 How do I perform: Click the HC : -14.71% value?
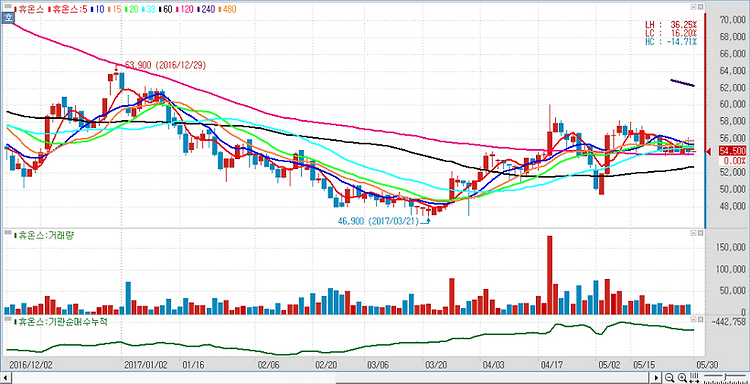pyautogui.click(x=671, y=42)
